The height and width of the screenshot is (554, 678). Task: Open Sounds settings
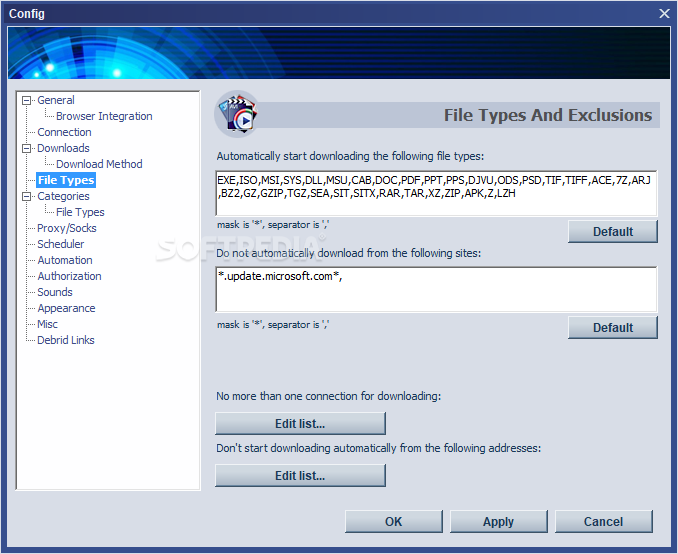pos(55,292)
